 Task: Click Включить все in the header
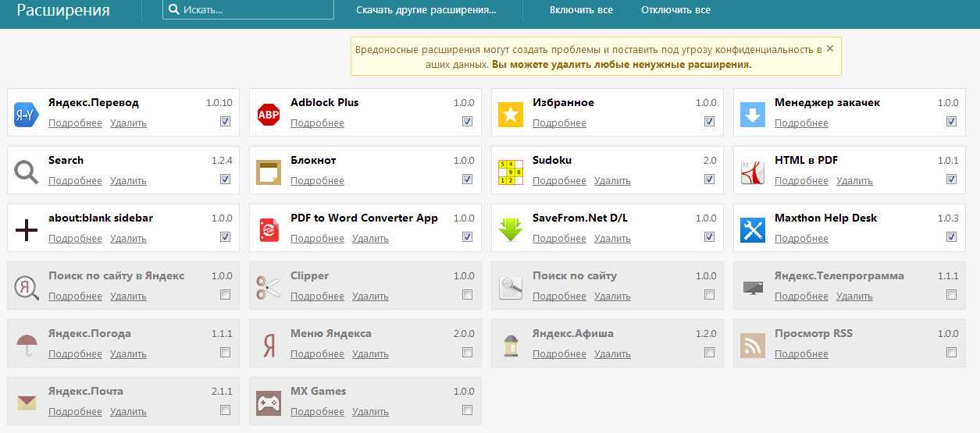coord(581,10)
